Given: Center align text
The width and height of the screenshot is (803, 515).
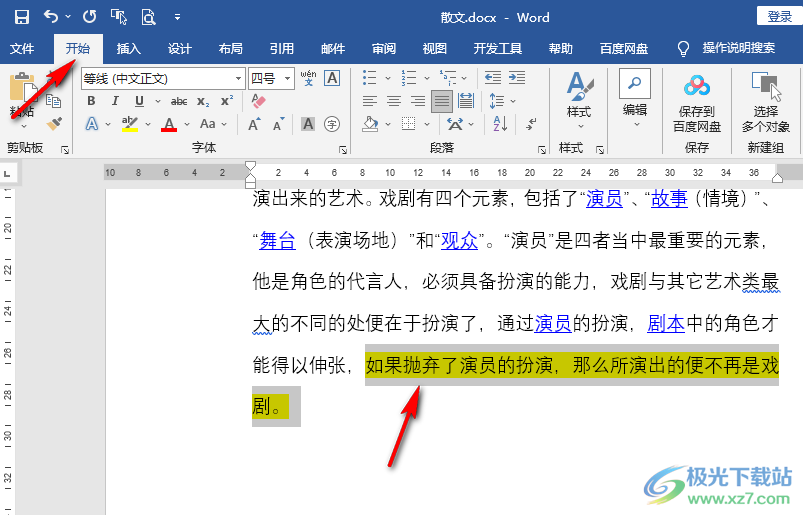Looking at the screenshot, I should tap(394, 101).
